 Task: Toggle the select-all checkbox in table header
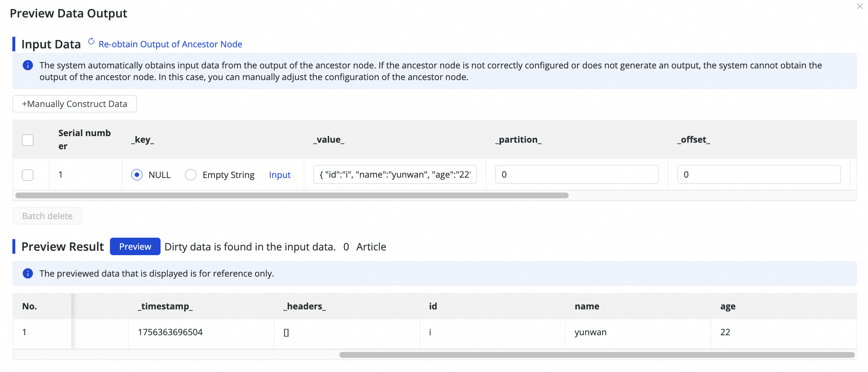coord(28,140)
